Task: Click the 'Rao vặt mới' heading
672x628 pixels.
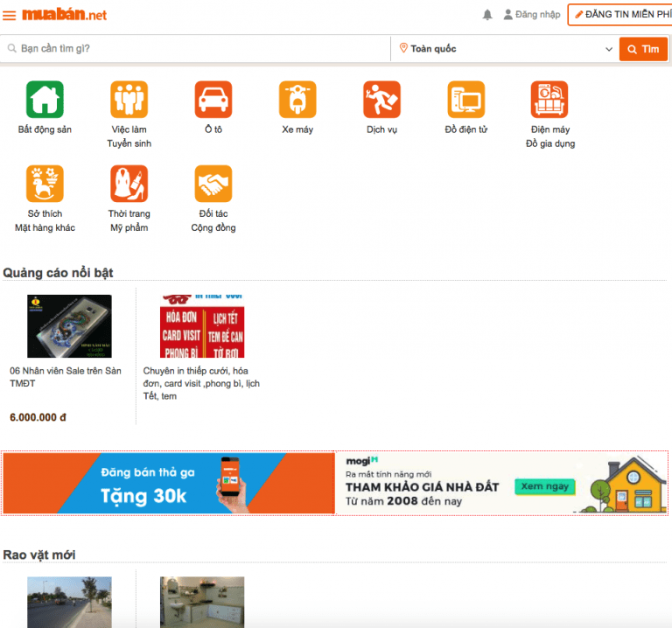Action: [39, 555]
